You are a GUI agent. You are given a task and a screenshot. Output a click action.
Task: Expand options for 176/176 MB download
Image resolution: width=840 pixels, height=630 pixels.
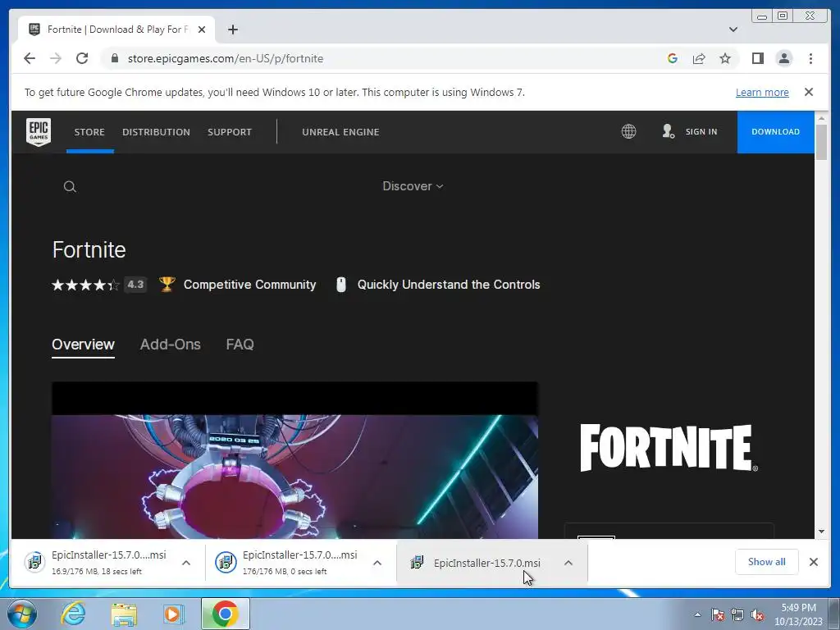point(377,563)
